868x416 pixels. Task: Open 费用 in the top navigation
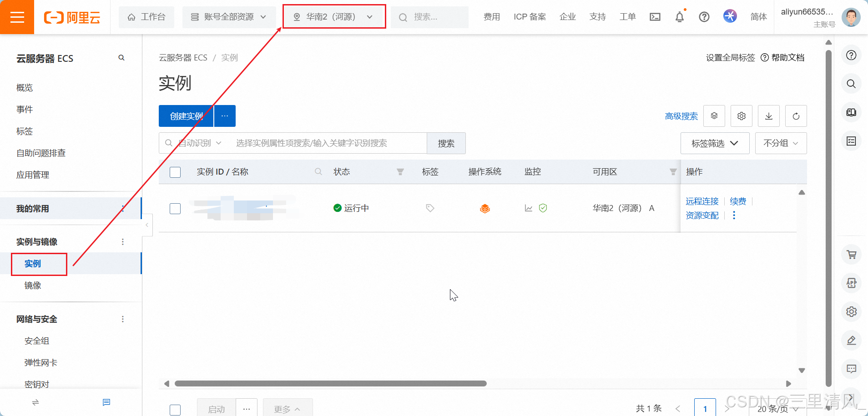point(492,17)
